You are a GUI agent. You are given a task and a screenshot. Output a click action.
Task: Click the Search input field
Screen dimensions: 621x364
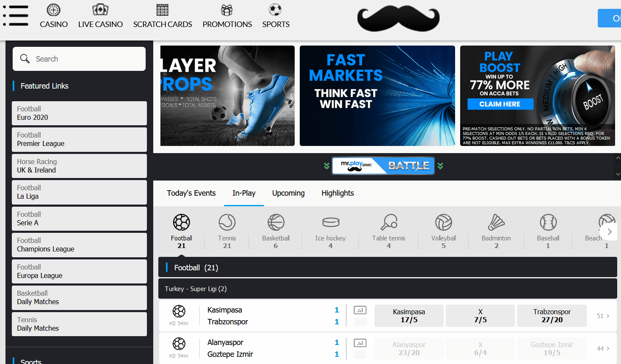(x=84, y=59)
